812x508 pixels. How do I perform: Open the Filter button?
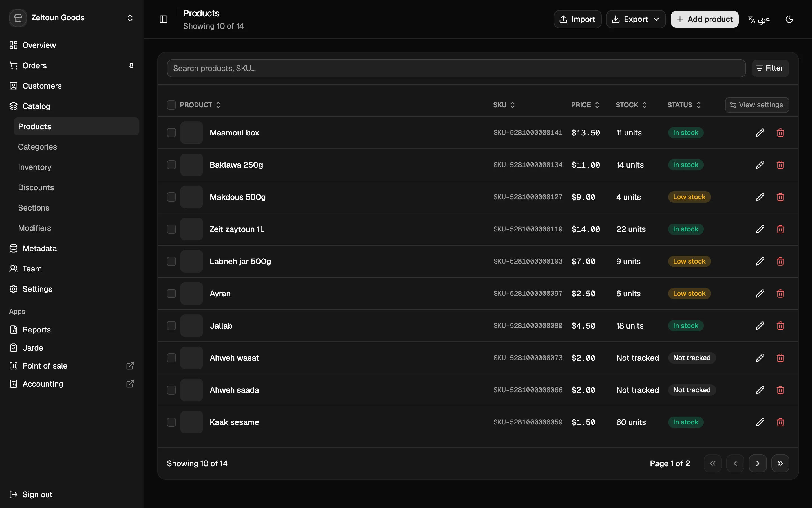[x=770, y=68]
